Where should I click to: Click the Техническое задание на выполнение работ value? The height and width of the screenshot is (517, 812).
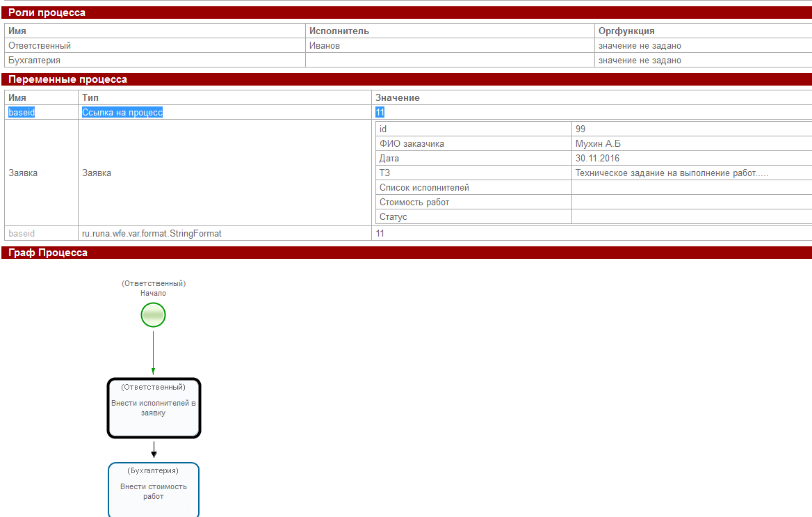[672, 173]
